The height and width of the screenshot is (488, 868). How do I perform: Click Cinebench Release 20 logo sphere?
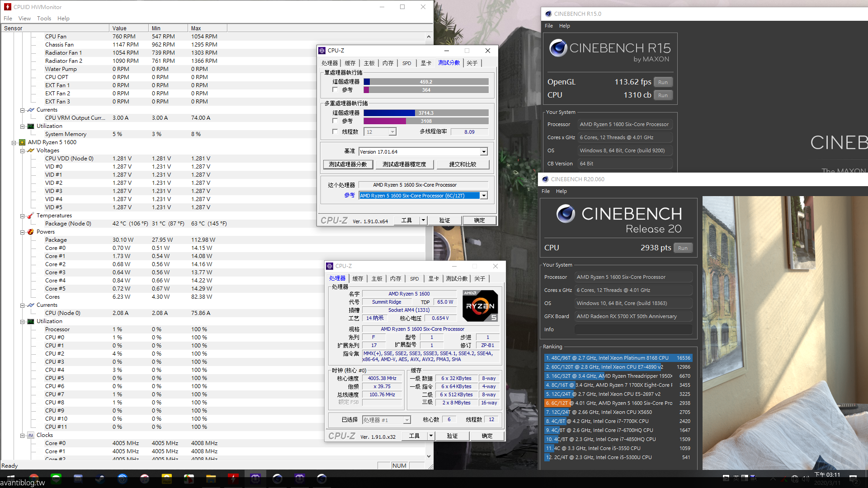[x=566, y=213]
